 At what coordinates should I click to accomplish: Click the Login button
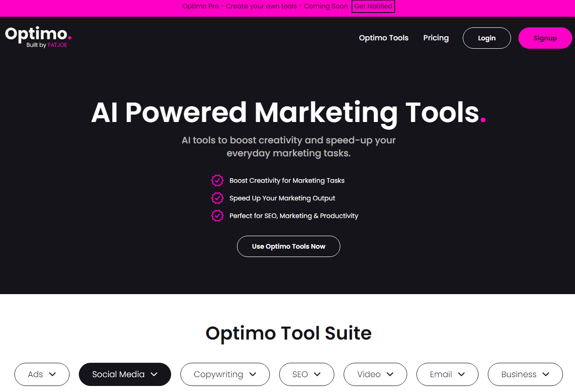pos(487,38)
